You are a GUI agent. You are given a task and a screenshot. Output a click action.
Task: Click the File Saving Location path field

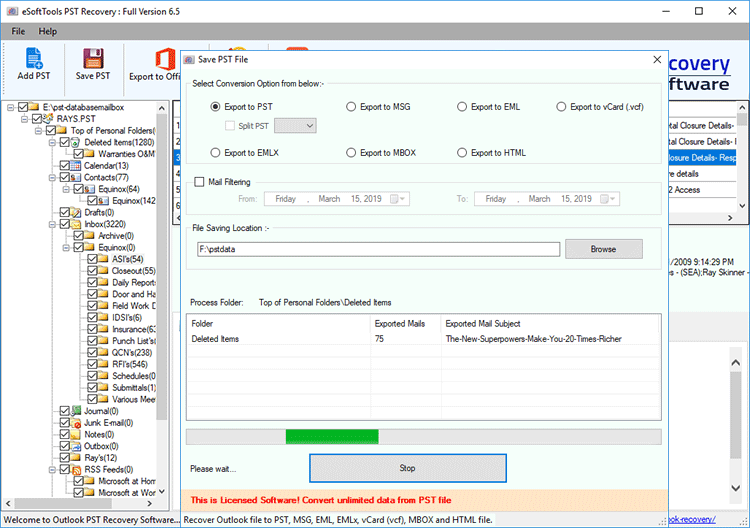(378, 249)
